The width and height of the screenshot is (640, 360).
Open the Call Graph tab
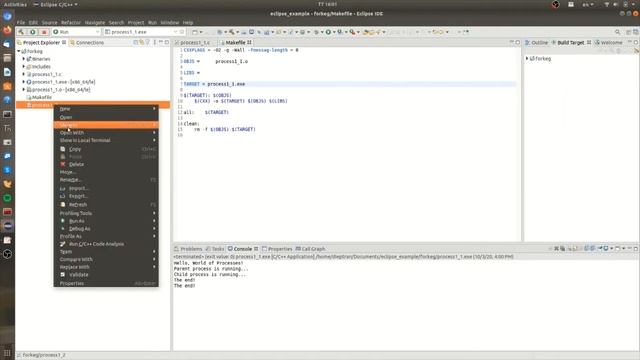tap(311, 249)
